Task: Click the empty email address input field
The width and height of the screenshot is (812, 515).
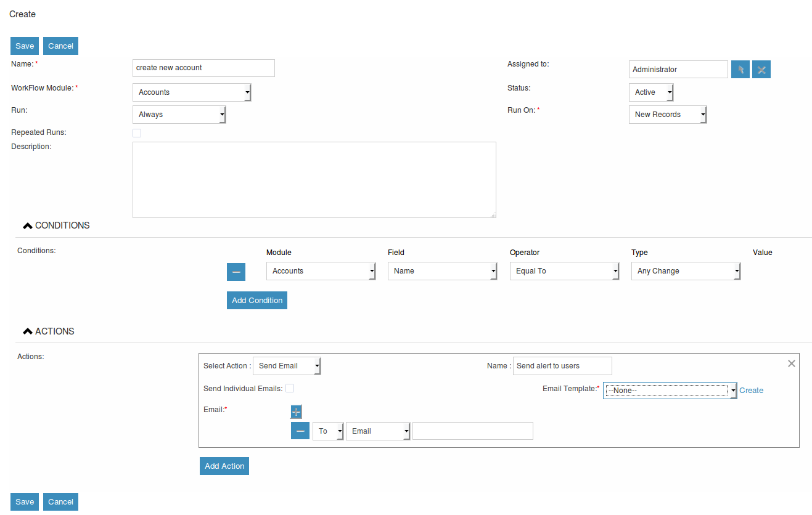Action: click(x=473, y=431)
